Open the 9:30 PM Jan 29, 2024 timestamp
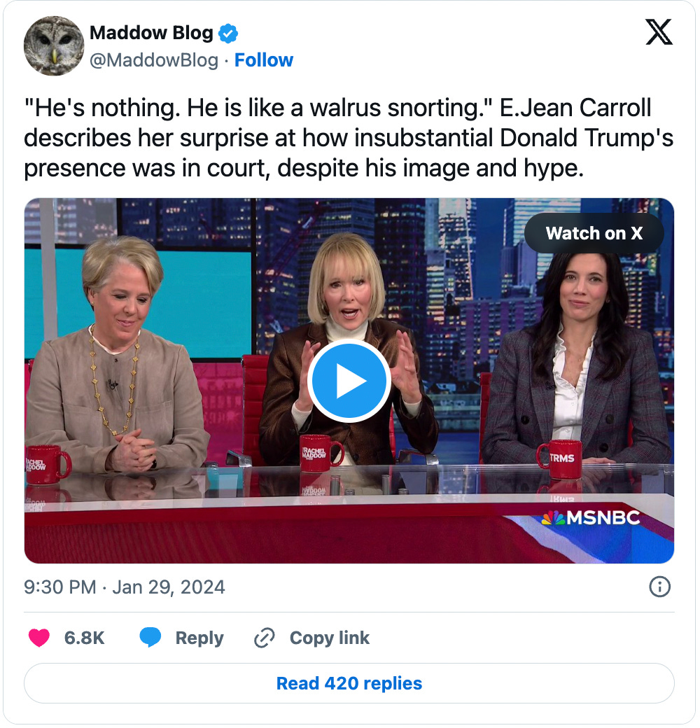The width and height of the screenshot is (700, 728). click(125, 587)
